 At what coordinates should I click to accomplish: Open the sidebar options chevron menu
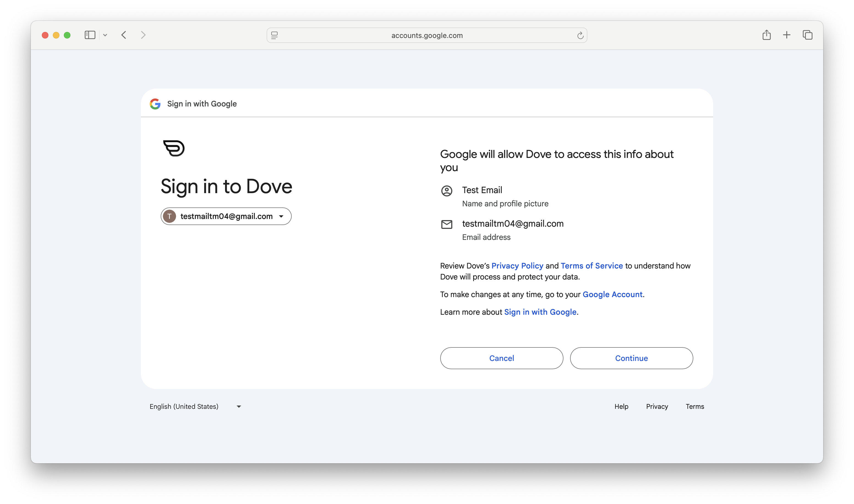[x=105, y=35]
